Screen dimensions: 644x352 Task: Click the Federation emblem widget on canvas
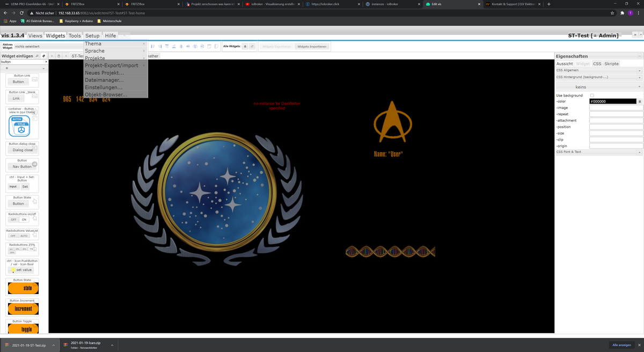[x=217, y=199]
